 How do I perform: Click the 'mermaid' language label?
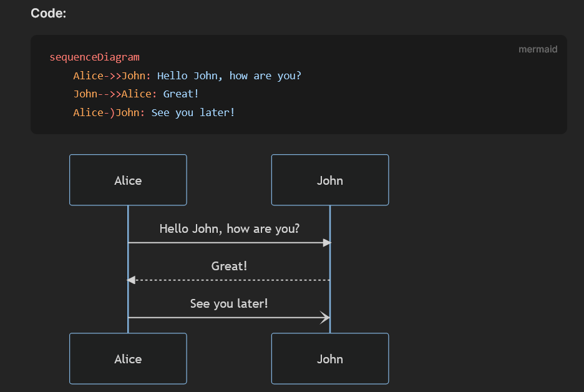537,49
